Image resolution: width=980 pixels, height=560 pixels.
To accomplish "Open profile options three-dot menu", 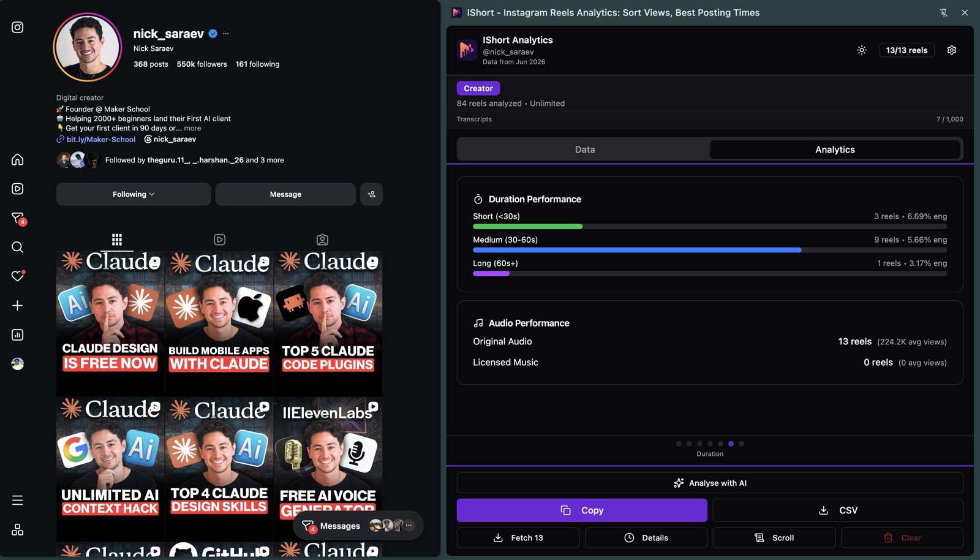I will click(225, 34).
